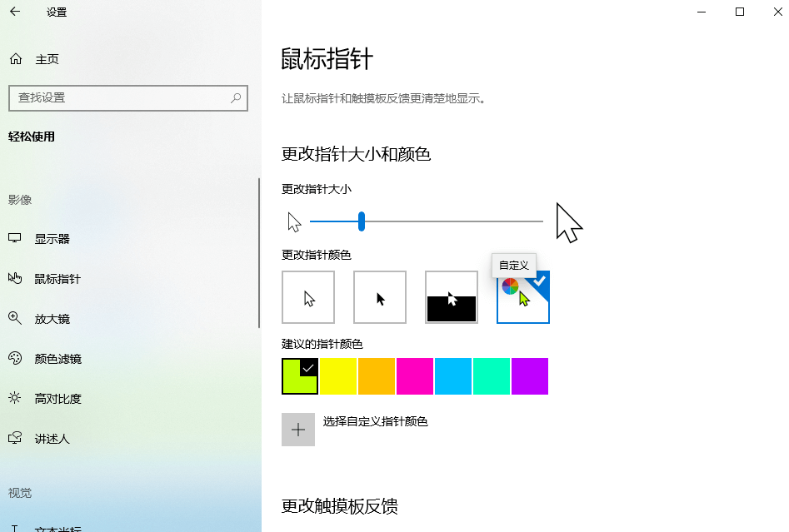Screen dimensions: 789x532
Task: Click the 视觉 section label
Action: coord(20,493)
